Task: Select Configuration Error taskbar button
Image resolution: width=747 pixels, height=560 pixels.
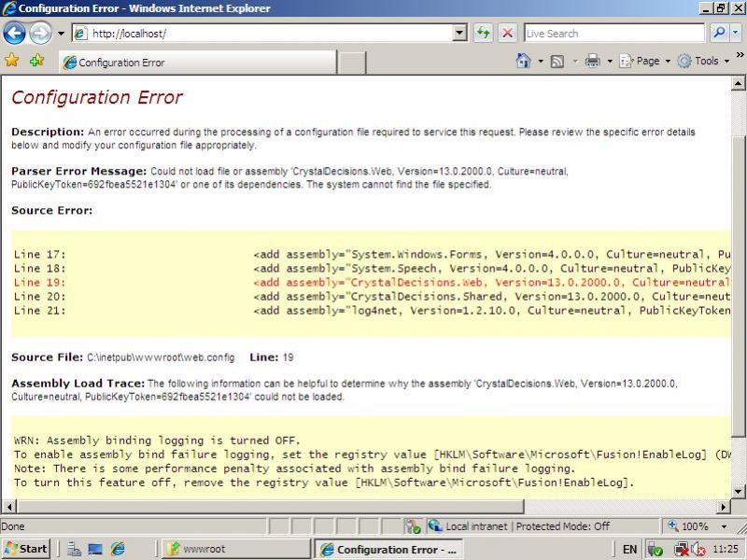Action: click(388, 549)
